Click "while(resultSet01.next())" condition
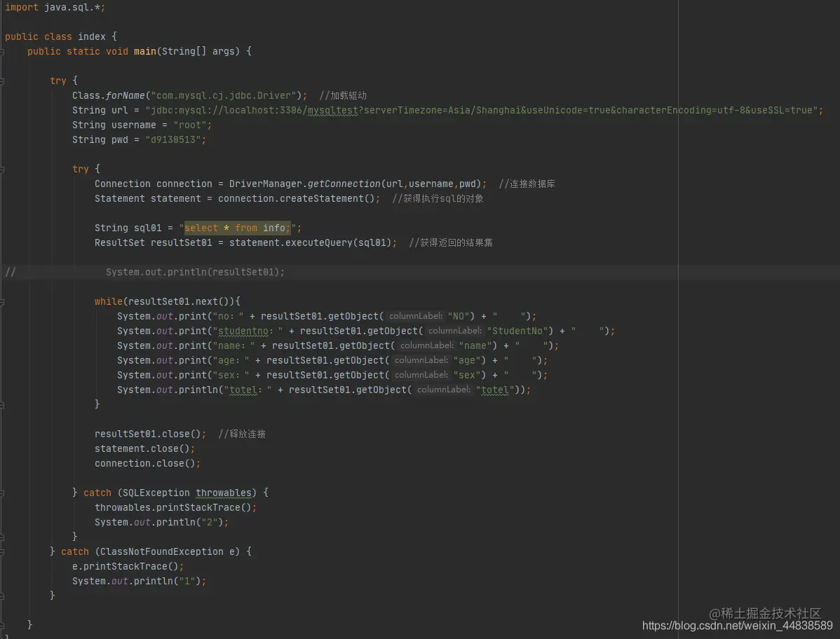 pos(165,302)
